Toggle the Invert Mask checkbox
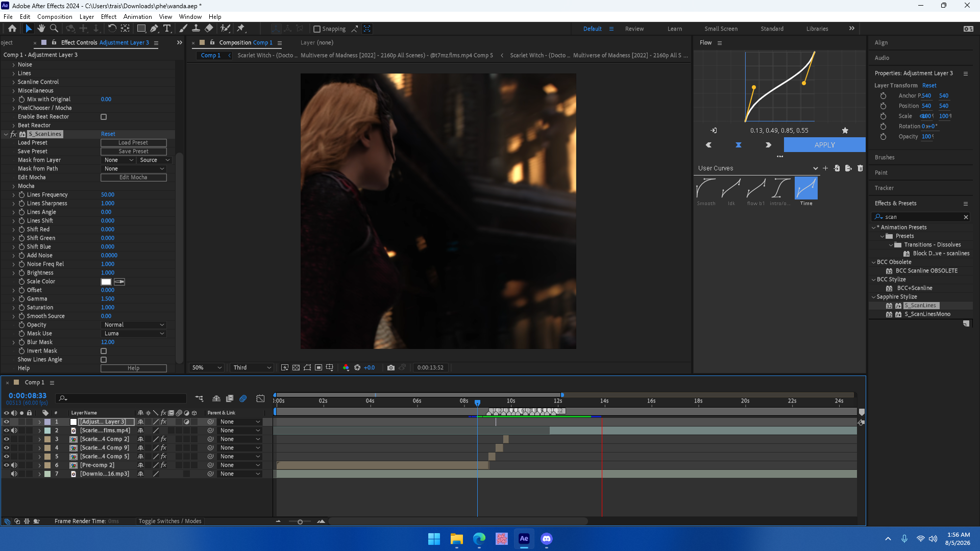This screenshot has width=980, height=551. [x=104, y=351]
